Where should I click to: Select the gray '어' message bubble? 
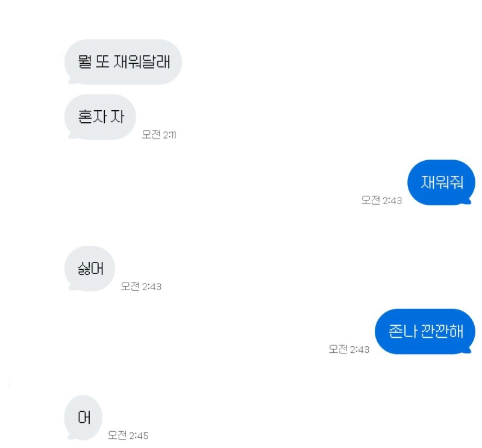(x=83, y=417)
